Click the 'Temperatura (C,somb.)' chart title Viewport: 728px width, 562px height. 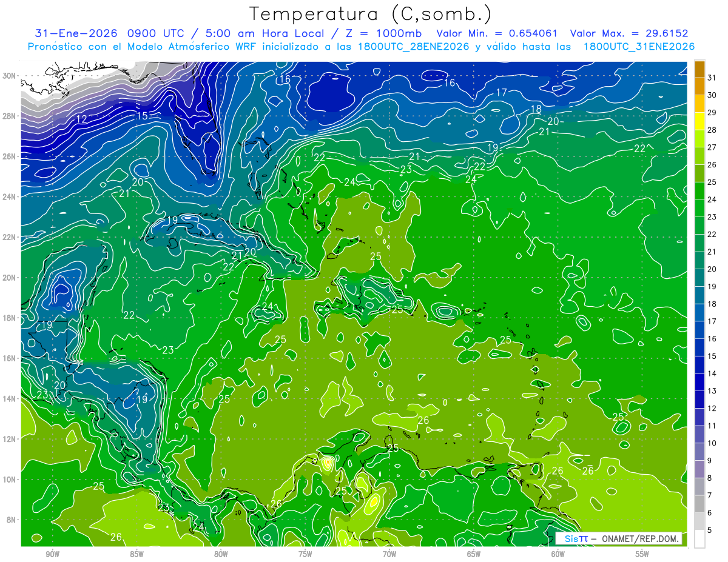[370, 14]
